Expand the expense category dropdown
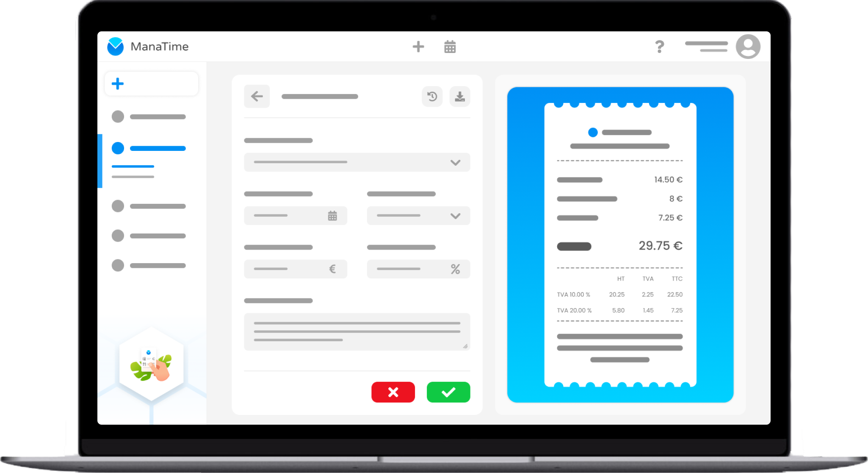This screenshot has height=473, width=868. (356, 162)
